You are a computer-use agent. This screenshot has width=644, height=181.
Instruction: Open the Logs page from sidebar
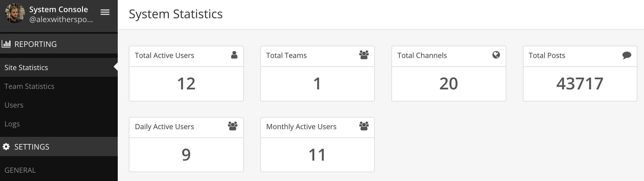click(12, 124)
